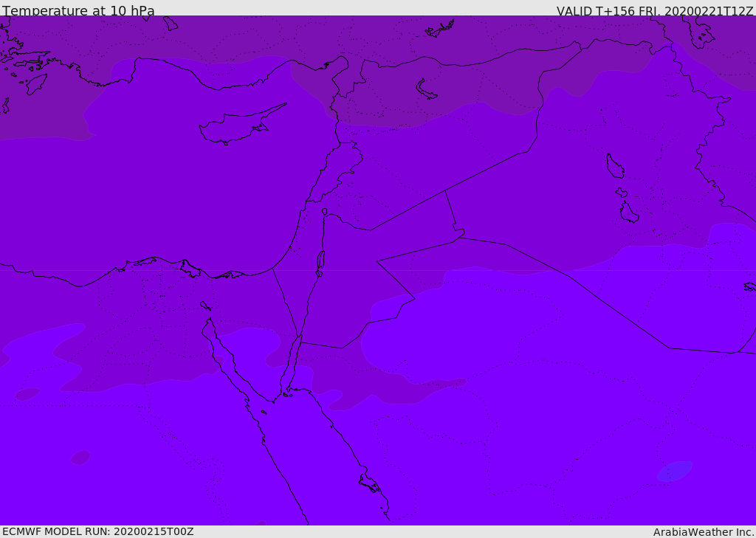Click the ECMWF MODEL RUN label
756x538 pixels.
point(98,531)
